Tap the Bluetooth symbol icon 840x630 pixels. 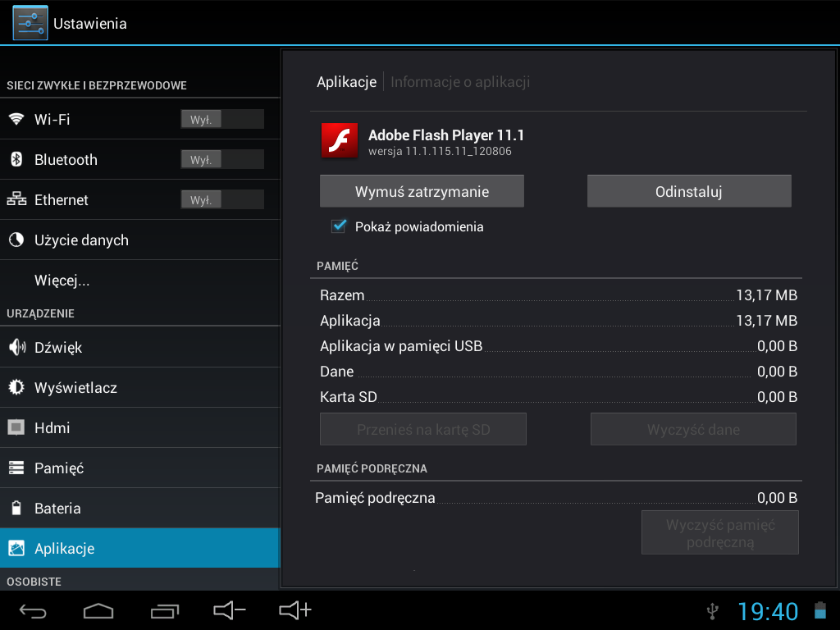pyautogui.click(x=16, y=159)
